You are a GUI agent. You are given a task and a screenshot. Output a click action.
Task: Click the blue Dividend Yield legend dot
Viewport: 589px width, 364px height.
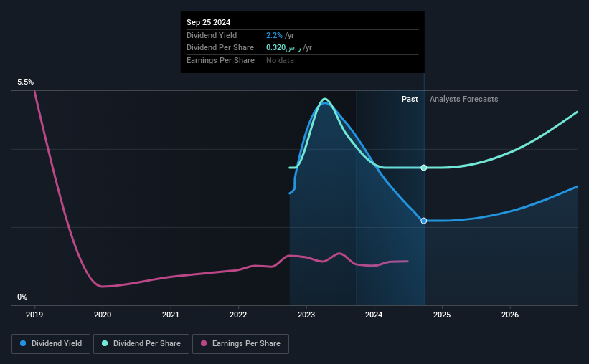[23, 343]
